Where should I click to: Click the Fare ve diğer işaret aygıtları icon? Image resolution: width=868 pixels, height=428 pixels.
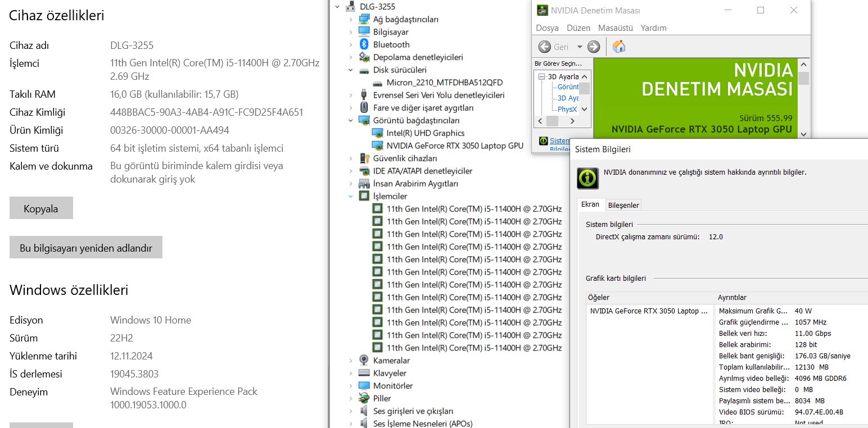coord(364,108)
